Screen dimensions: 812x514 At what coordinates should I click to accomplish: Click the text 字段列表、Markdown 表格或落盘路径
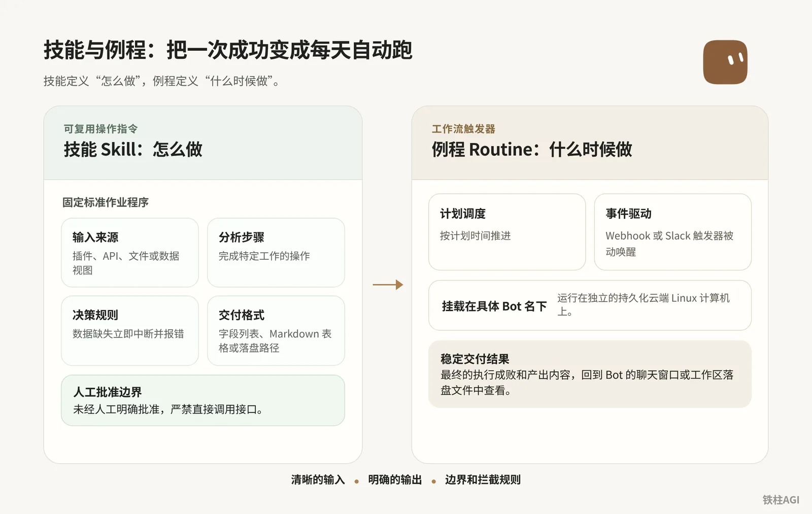pyautogui.click(x=275, y=340)
